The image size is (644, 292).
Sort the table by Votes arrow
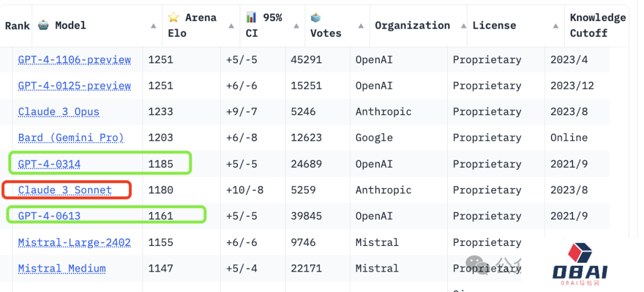[x=361, y=26]
